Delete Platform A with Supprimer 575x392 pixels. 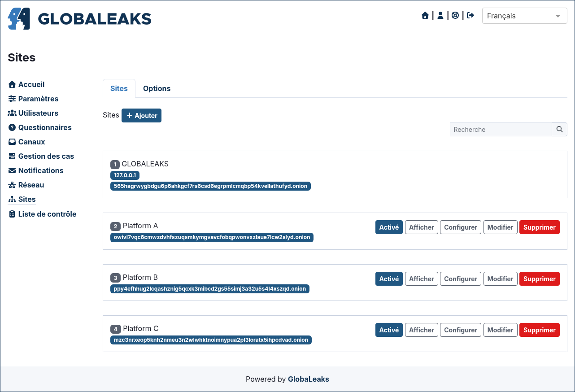click(x=540, y=227)
